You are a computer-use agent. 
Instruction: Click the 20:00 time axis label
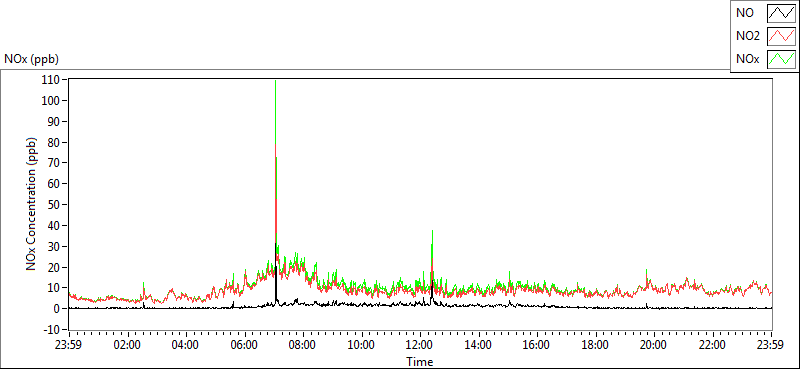coord(654,345)
